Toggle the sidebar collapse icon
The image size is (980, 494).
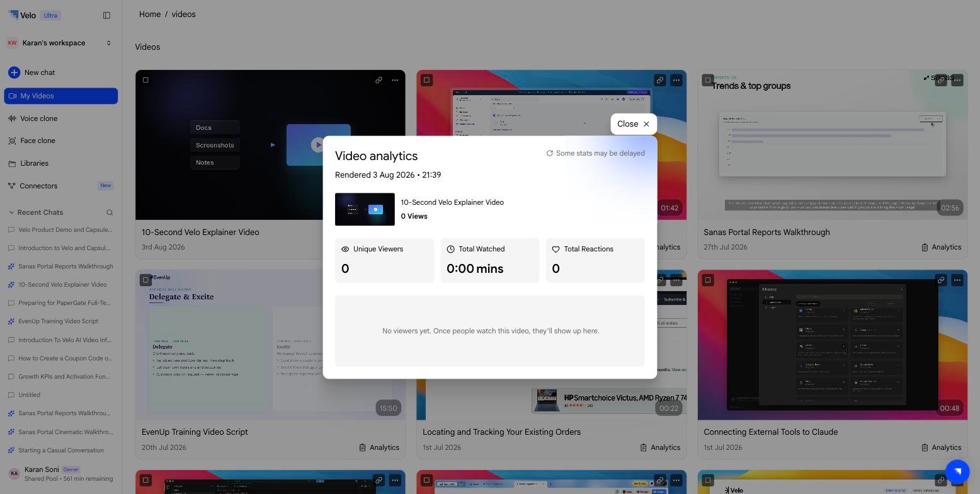coord(106,15)
